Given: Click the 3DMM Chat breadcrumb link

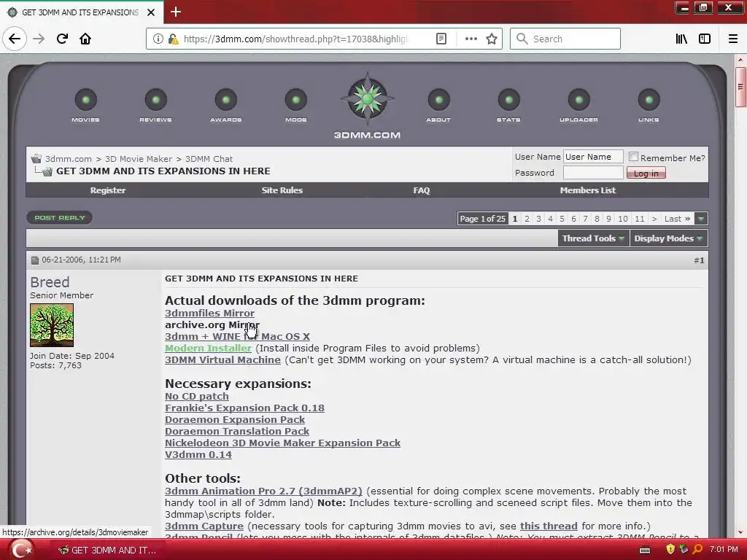Looking at the screenshot, I should pyautogui.click(x=209, y=159).
